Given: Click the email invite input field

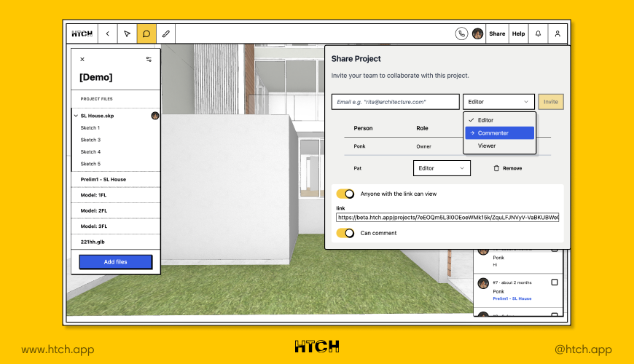Looking at the screenshot, I should click(396, 102).
